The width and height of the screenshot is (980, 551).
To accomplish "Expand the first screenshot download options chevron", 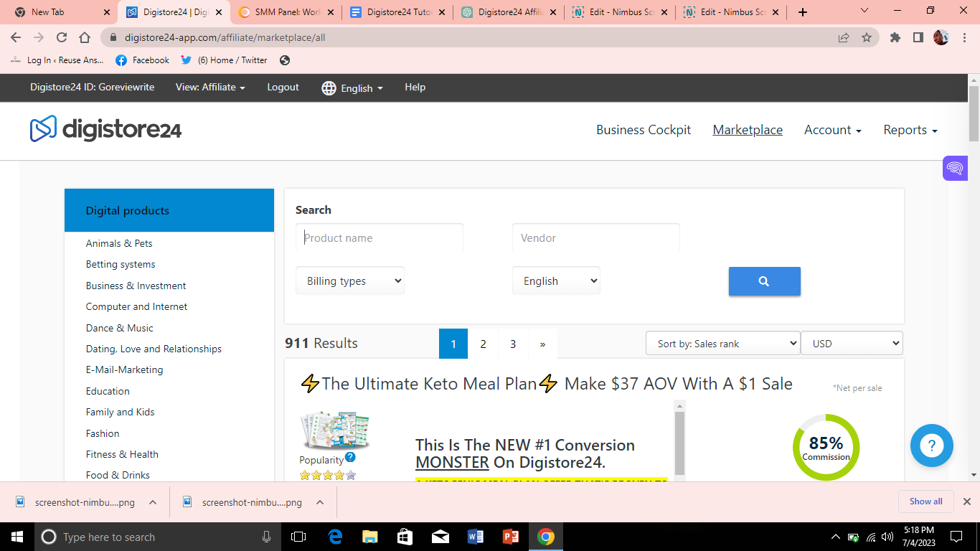I will 153,502.
